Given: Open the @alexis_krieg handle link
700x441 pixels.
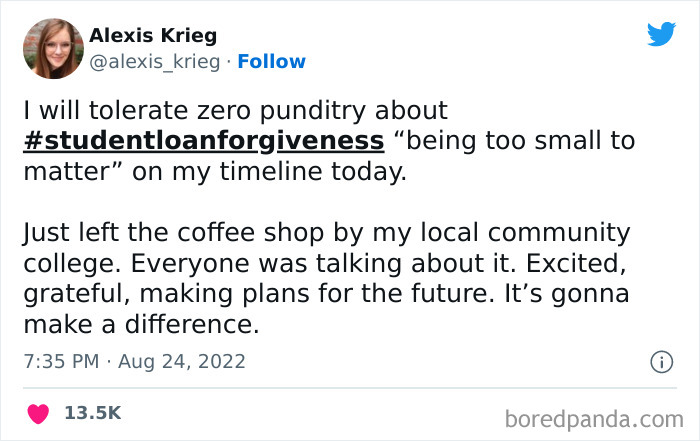Looking at the screenshot, I should tap(153, 62).
